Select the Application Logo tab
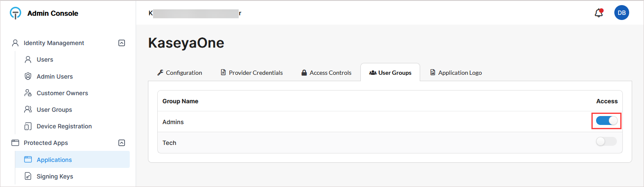Image resolution: width=644 pixels, height=187 pixels. (x=456, y=73)
